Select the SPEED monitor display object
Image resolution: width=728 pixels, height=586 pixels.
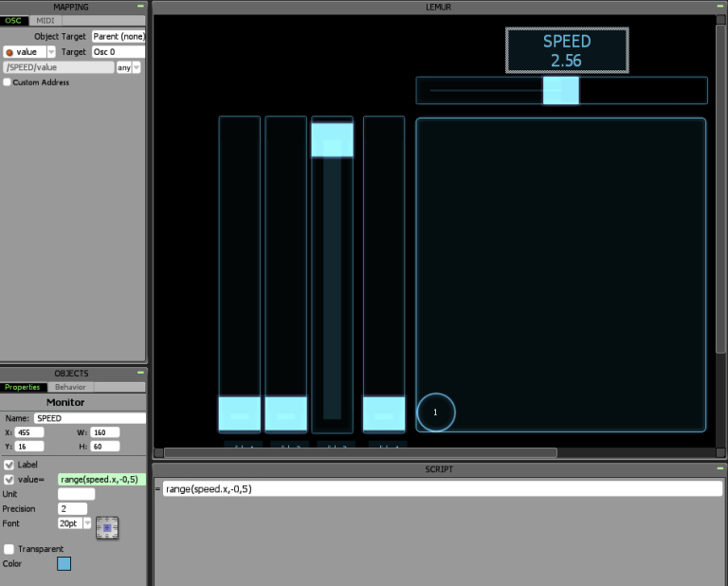566,50
